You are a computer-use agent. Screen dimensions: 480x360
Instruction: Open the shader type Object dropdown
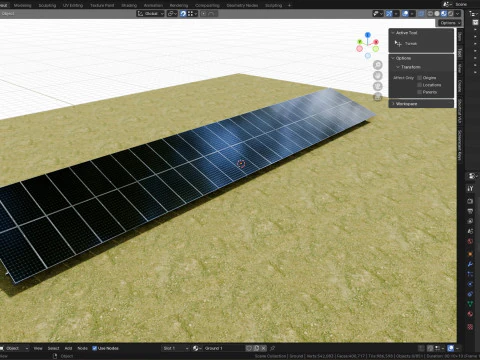[15, 348]
